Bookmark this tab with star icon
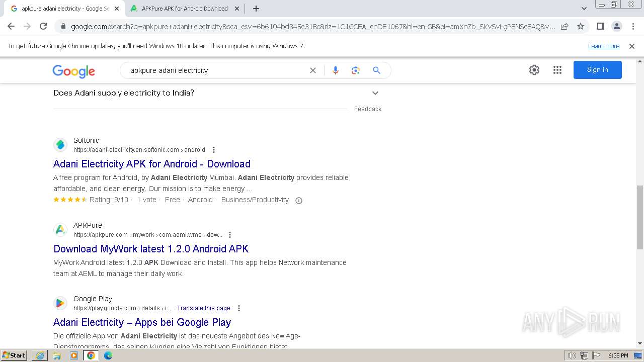 pyautogui.click(x=581, y=26)
